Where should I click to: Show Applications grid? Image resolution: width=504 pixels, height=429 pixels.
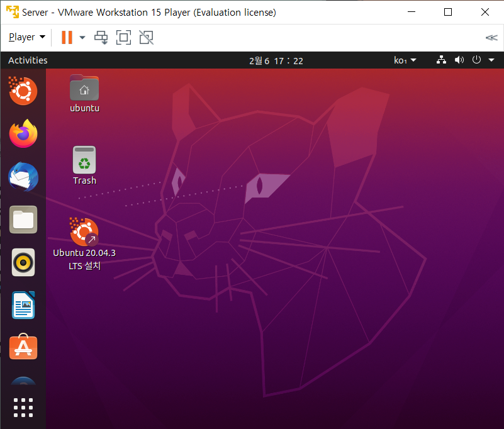coord(23,408)
